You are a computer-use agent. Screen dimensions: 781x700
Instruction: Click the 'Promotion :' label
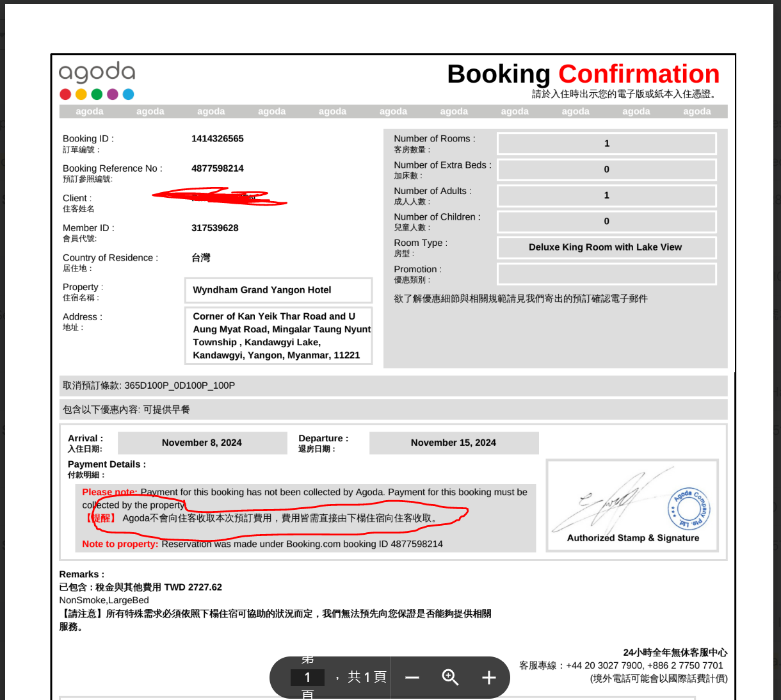[x=418, y=270]
